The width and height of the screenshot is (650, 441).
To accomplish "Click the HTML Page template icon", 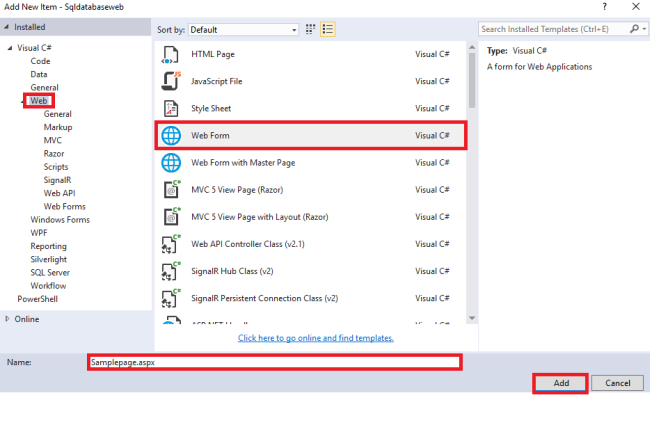I will coord(170,54).
